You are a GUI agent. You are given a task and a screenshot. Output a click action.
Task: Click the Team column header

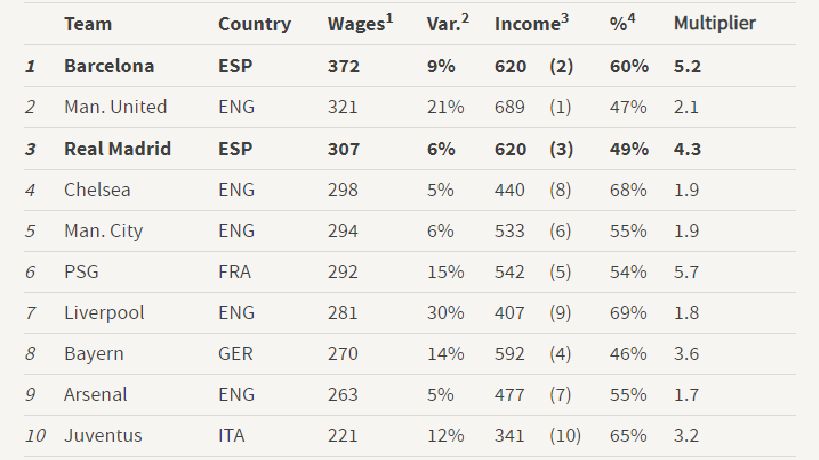pos(88,23)
